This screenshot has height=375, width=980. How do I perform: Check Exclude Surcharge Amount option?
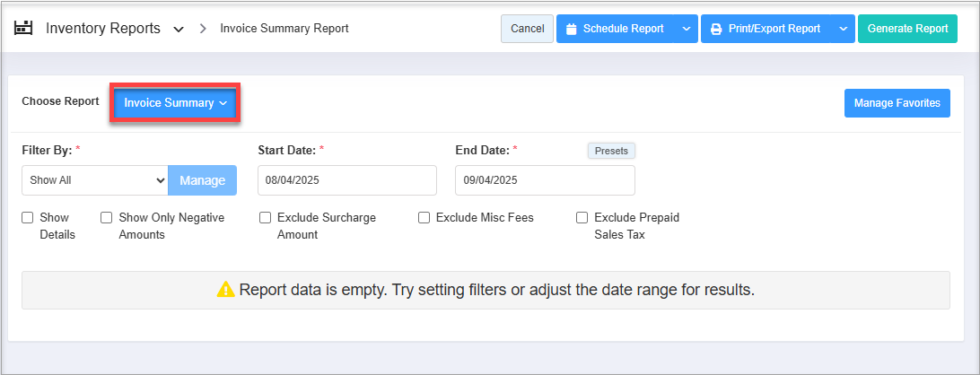click(x=266, y=217)
